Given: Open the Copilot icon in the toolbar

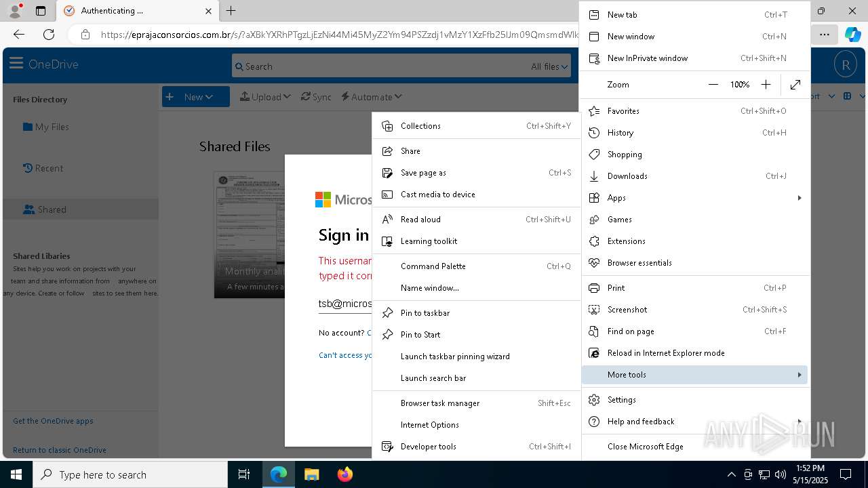Looking at the screenshot, I should point(852,35).
